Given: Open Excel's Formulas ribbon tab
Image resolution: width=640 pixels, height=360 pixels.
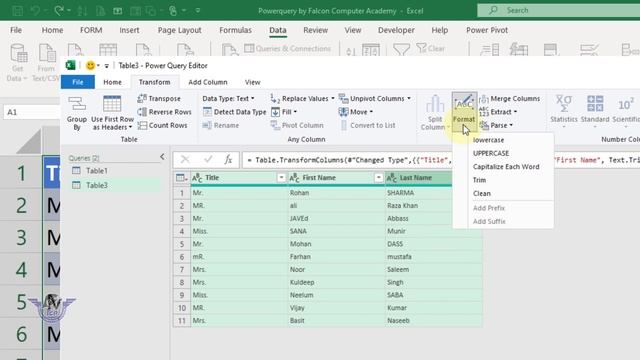Looking at the screenshot, I should coord(236,30).
